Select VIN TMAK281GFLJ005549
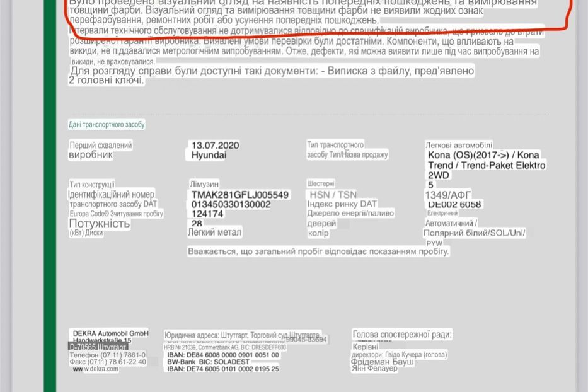Viewport: 588px width, 392px height. tap(240, 195)
